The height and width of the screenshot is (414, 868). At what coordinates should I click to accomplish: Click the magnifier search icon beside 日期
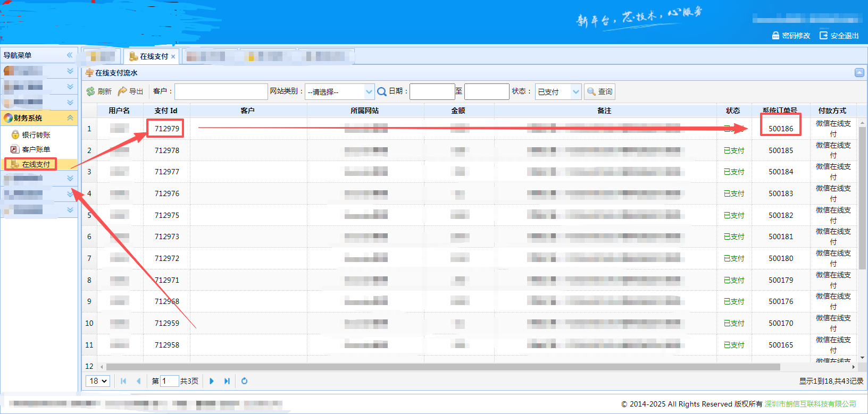coord(381,91)
